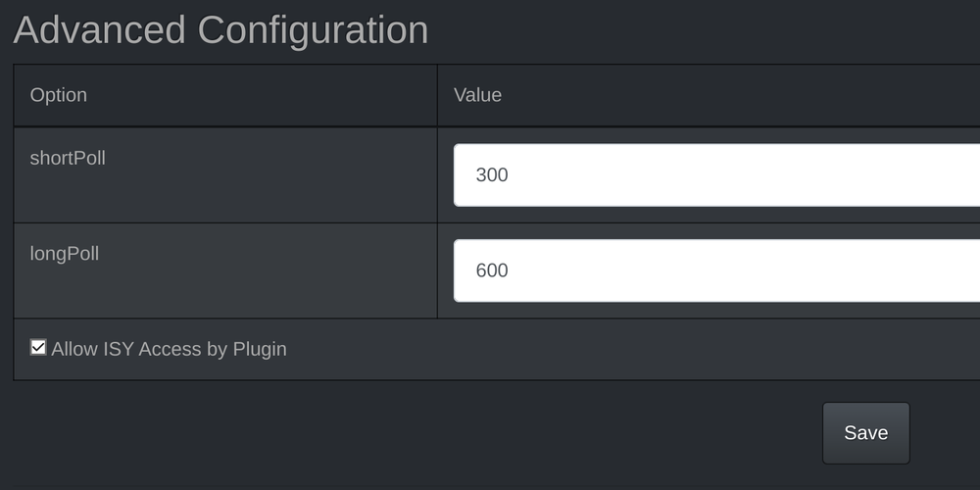
Task: Focus the longPoll value input field
Action: (x=715, y=270)
